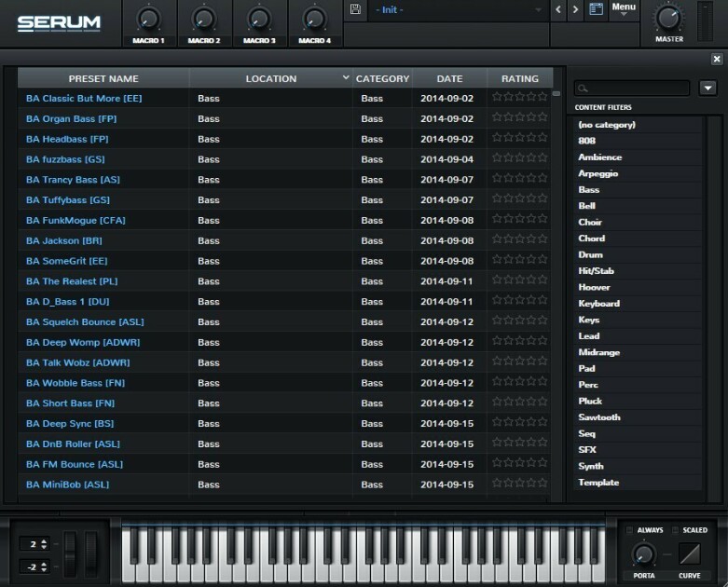Select preset BA fuzzbass [GS]

65,159
